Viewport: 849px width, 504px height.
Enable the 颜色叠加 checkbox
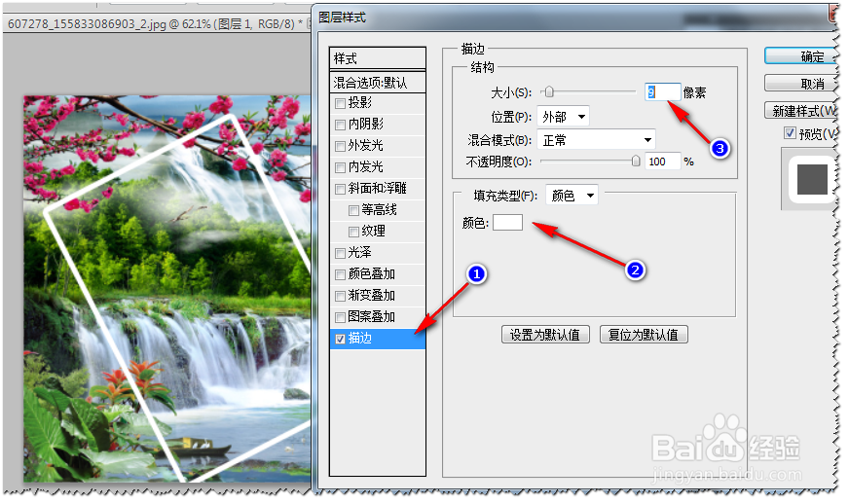[340, 275]
